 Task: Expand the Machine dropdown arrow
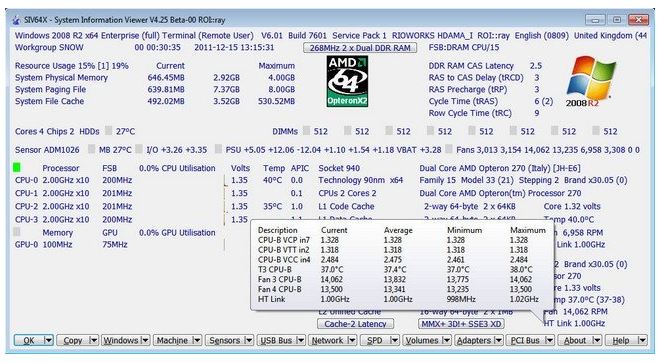coord(197,340)
